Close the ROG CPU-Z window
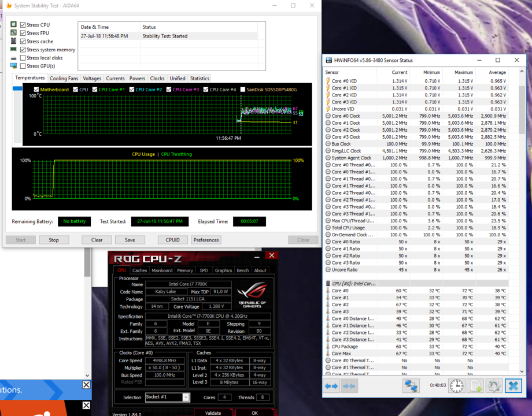Viewport: 532px width, 416px height. (x=271, y=255)
